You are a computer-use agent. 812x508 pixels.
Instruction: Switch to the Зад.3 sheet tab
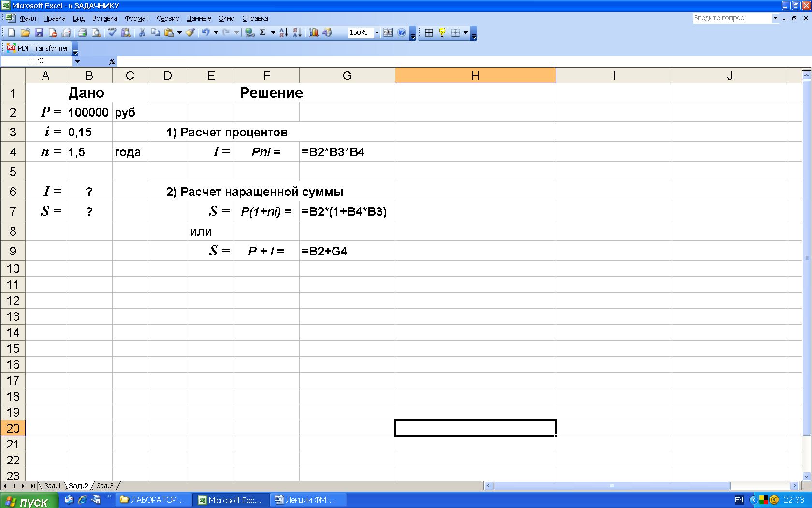coord(105,486)
